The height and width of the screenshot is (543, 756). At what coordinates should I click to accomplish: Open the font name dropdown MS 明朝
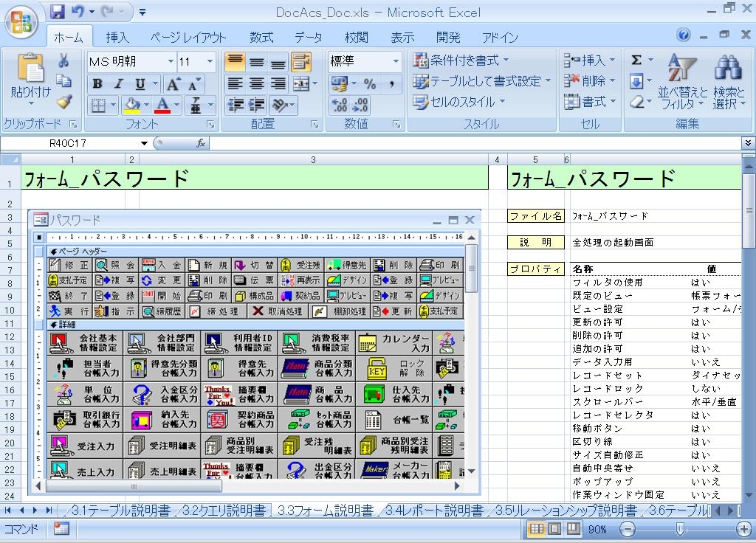coord(171,62)
